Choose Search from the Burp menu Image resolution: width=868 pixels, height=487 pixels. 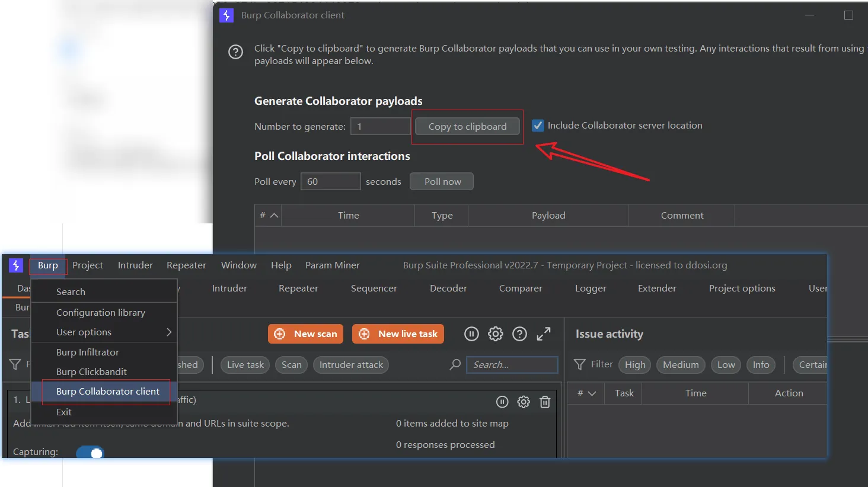click(x=104, y=292)
